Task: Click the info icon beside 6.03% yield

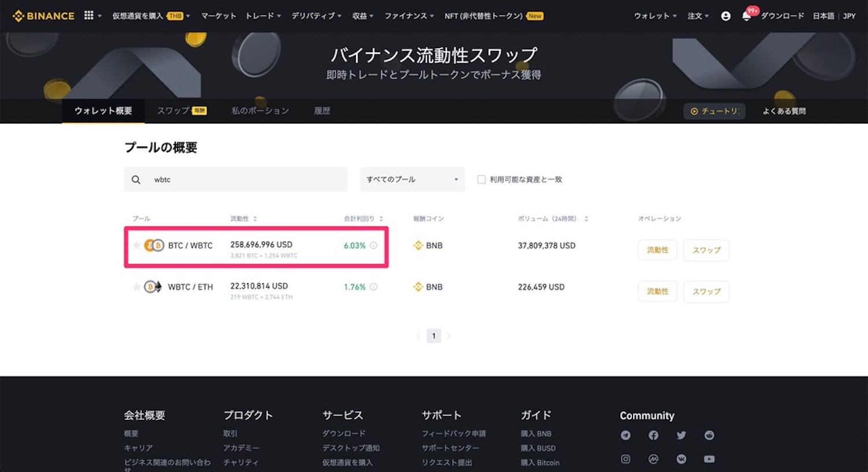Action: (374, 246)
